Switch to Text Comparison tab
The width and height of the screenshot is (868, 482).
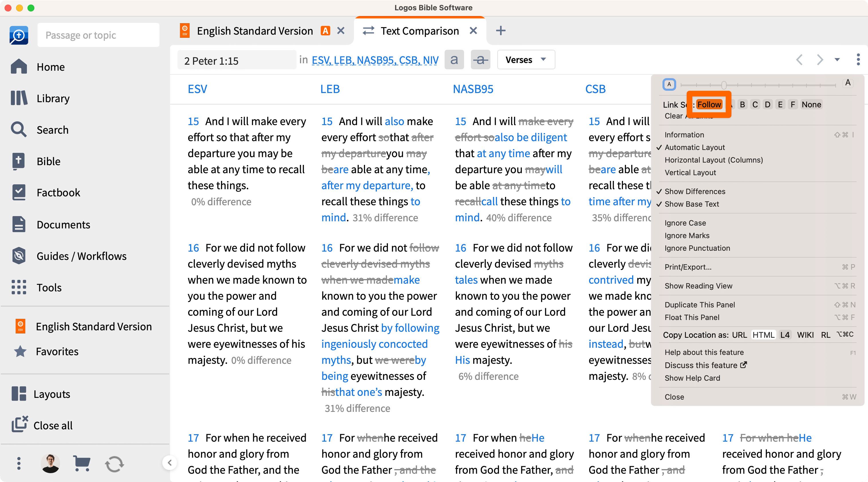click(x=420, y=31)
